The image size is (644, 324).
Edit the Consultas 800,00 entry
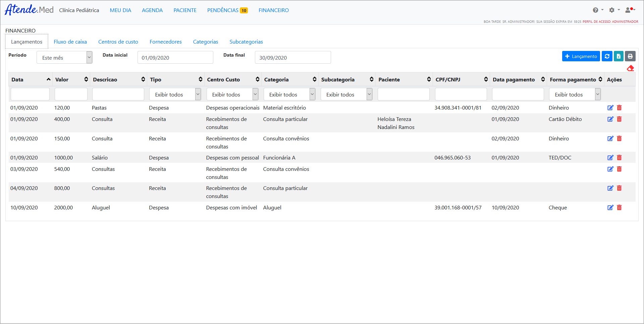(x=610, y=188)
